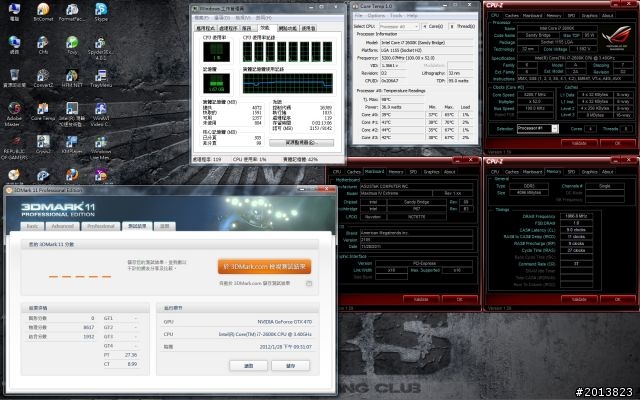The height and width of the screenshot is (400, 640).
Task: Click the physical memory usage history graph
Action: pyautogui.click(x=288, y=83)
